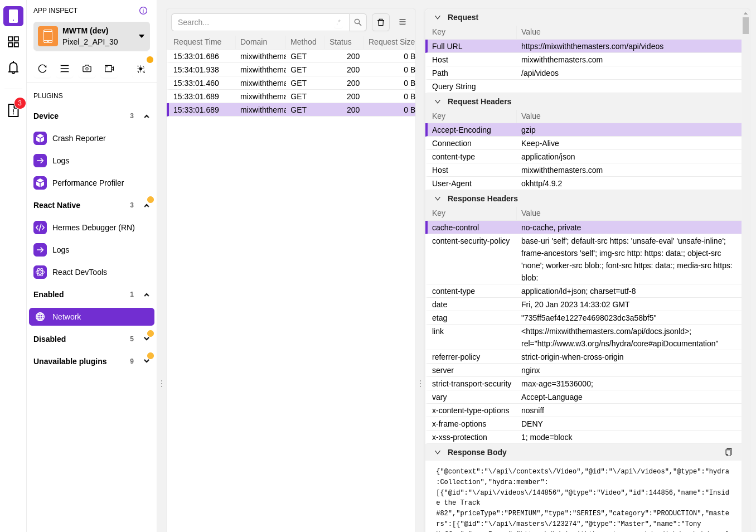Open the network table options menu icon
Viewport: 756px width, 532px height.
(403, 22)
